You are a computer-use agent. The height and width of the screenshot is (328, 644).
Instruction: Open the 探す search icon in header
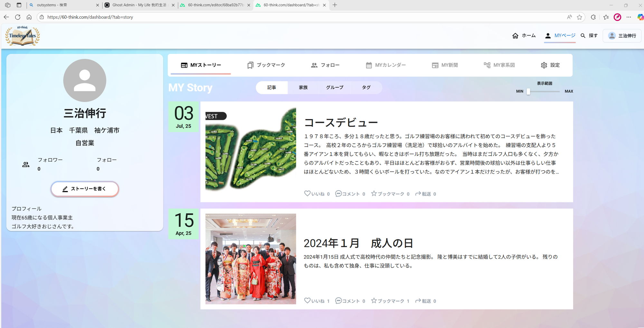point(583,36)
